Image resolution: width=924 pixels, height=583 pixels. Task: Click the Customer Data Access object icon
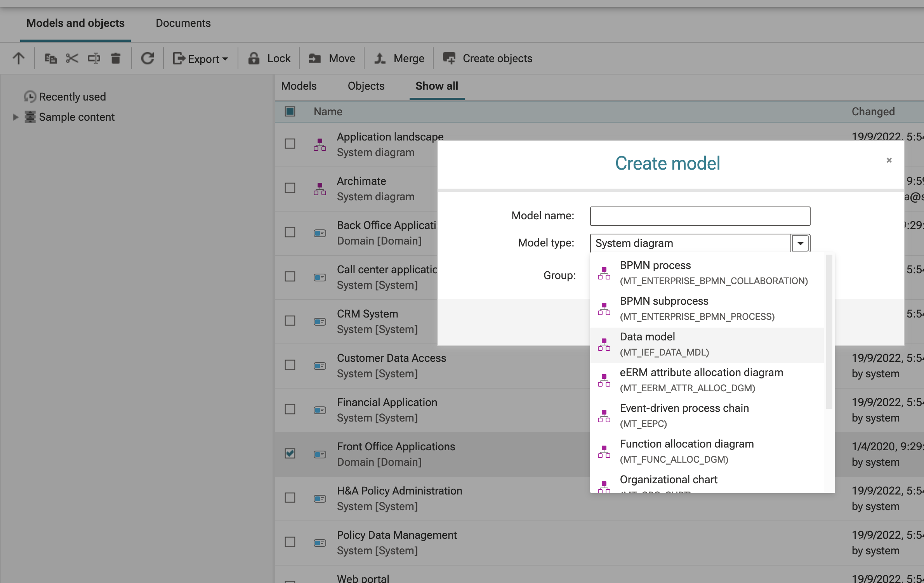pos(320,366)
